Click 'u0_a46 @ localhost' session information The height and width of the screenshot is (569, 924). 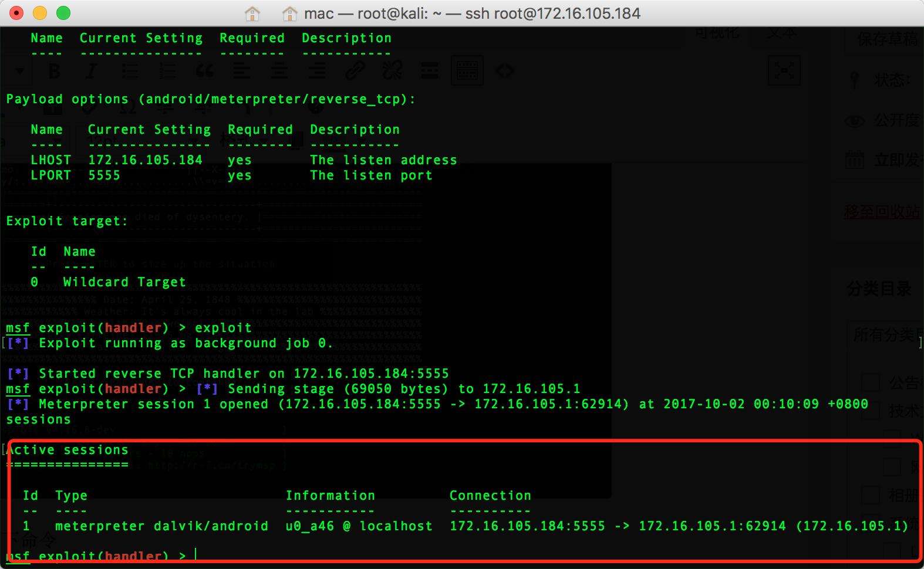359,526
